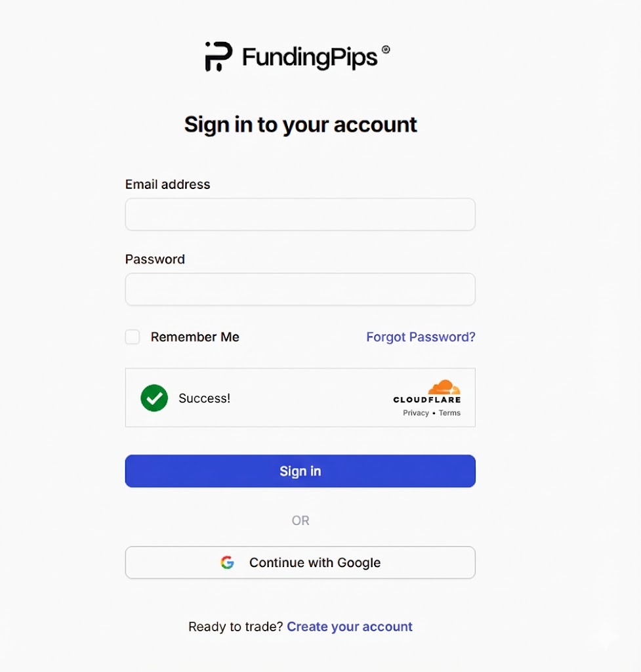Screen dimensions: 641x672
Task: Click the Email address field label
Action: pos(167,184)
